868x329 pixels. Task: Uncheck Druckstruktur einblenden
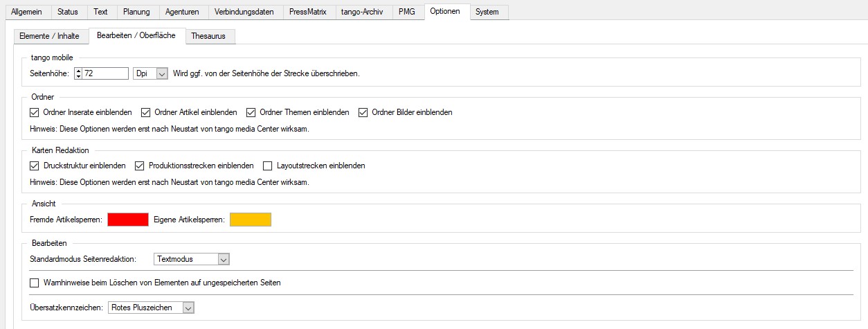(35, 166)
